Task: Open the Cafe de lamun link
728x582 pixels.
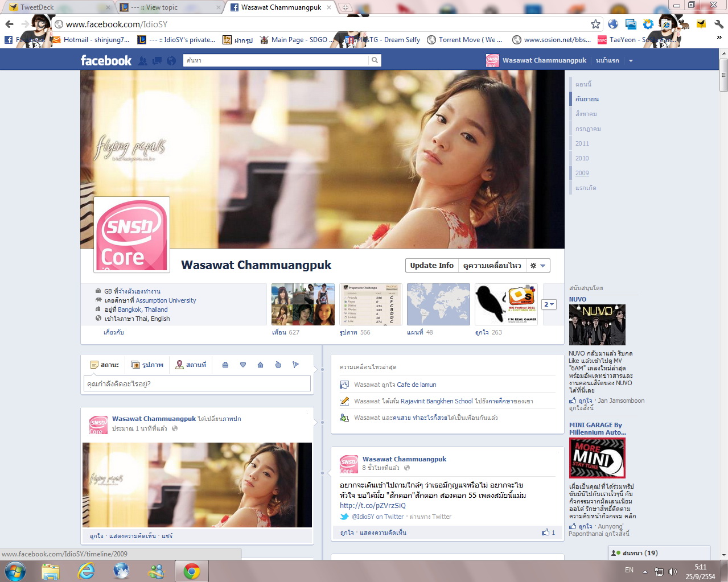Action: (x=417, y=385)
